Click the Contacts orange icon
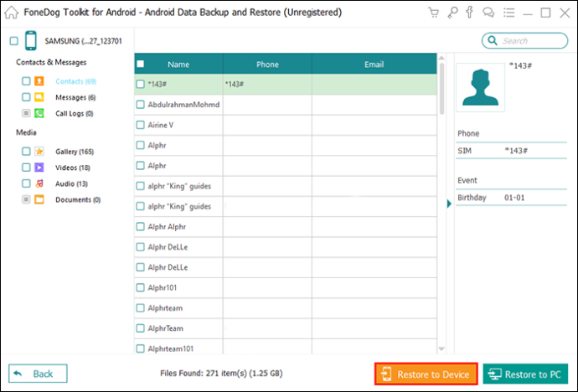The height and width of the screenshot is (392, 578). coord(39,80)
